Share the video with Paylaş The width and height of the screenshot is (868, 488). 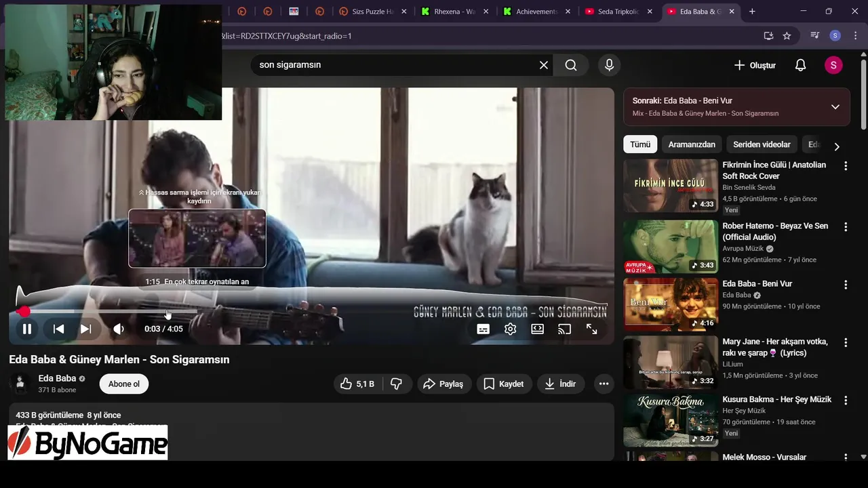[443, 384]
